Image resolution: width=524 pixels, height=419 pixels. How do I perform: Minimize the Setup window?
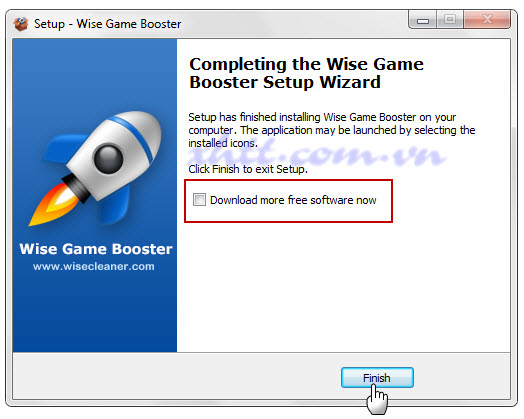pos(423,20)
